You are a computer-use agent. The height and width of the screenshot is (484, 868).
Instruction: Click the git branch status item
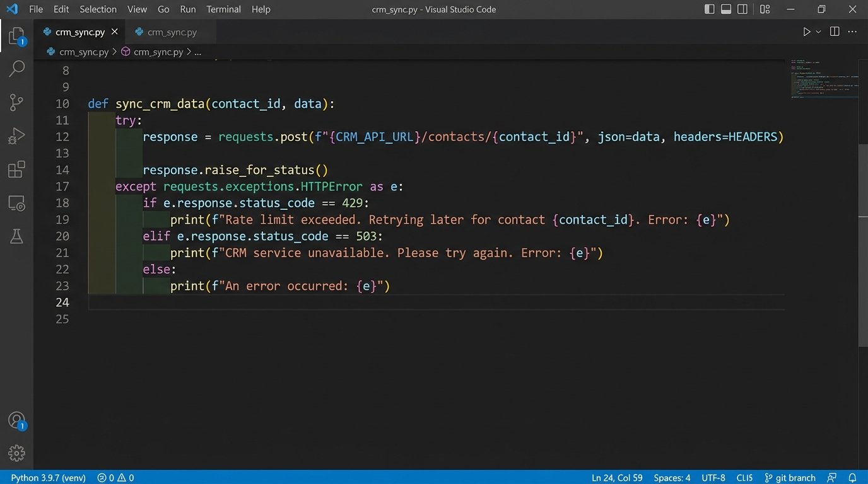click(x=790, y=478)
